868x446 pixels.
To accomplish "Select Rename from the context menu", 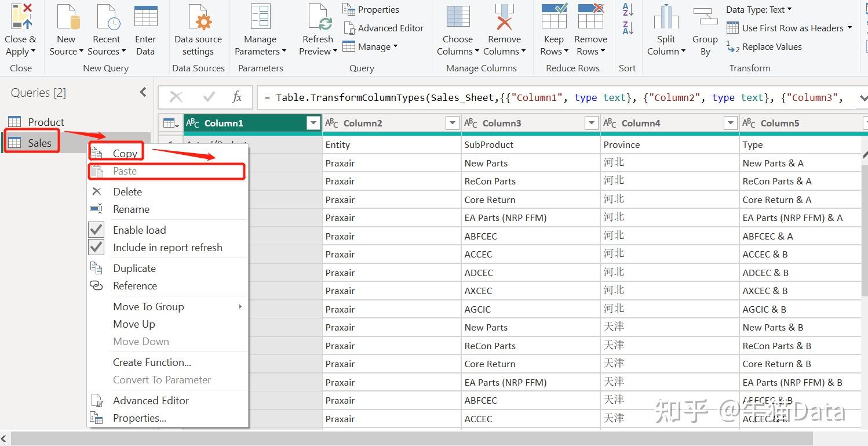I will coord(132,209).
